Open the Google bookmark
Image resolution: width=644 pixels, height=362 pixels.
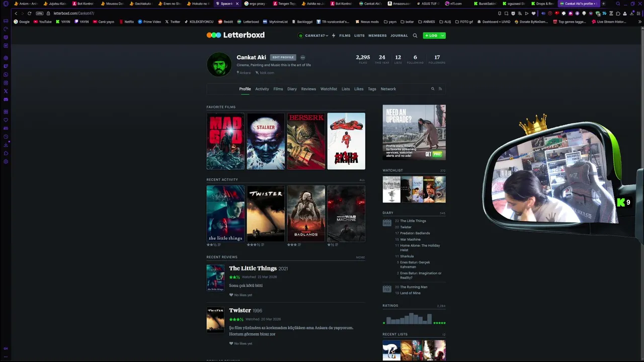tap(22, 22)
